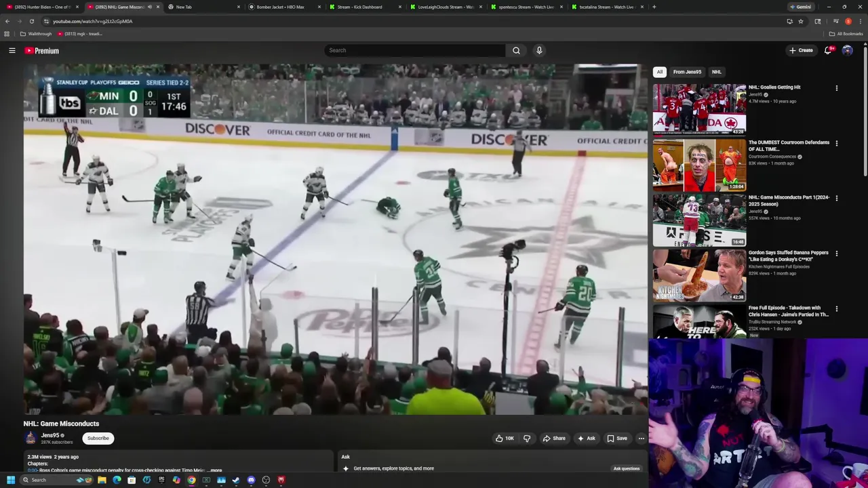Open the account avatar menu
Viewport: 868px width, 488px height.
tap(847, 50)
